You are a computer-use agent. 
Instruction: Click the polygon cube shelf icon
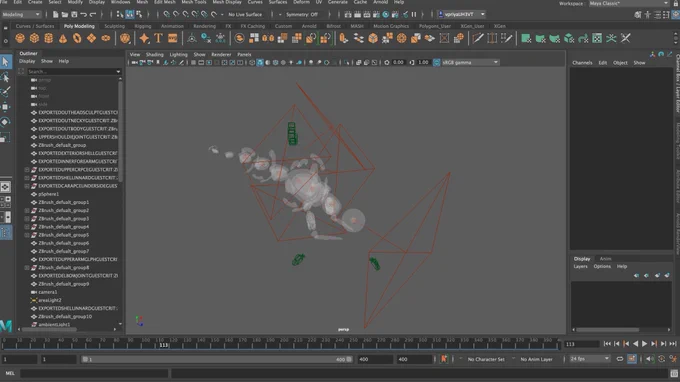34,38
